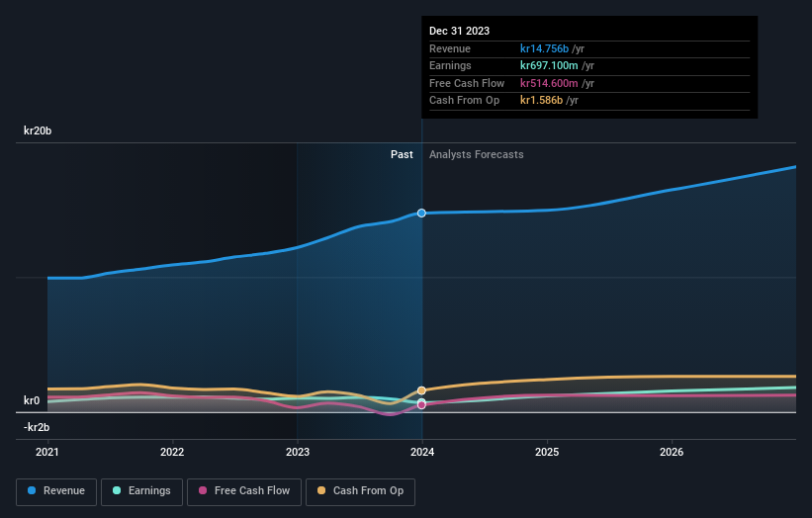
Task: Click the 2024 x-axis label
Action: click(422, 453)
